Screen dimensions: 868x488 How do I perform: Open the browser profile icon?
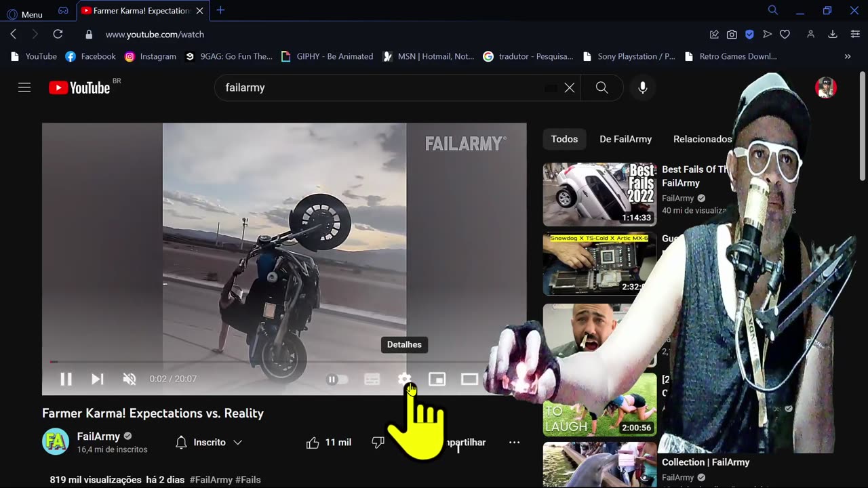click(810, 35)
